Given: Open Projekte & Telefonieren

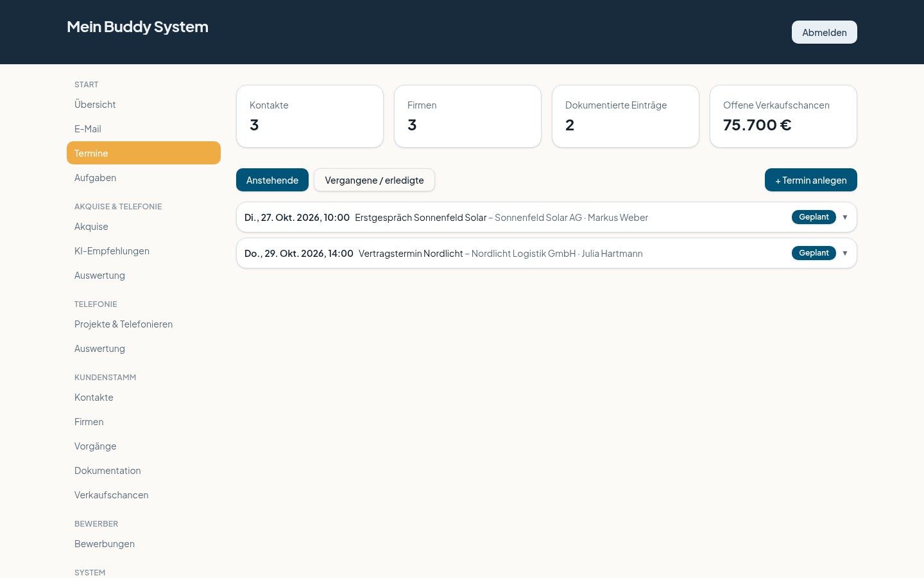Looking at the screenshot, I should click(144, 324).
